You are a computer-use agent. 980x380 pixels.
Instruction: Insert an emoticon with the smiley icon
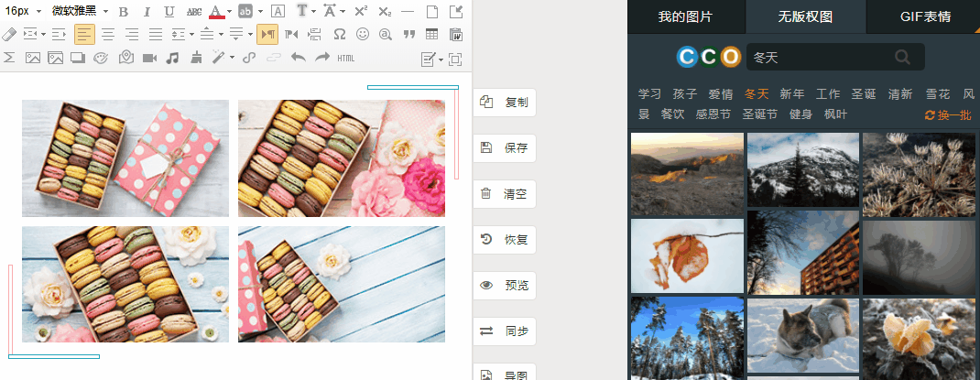pos(363,35)
